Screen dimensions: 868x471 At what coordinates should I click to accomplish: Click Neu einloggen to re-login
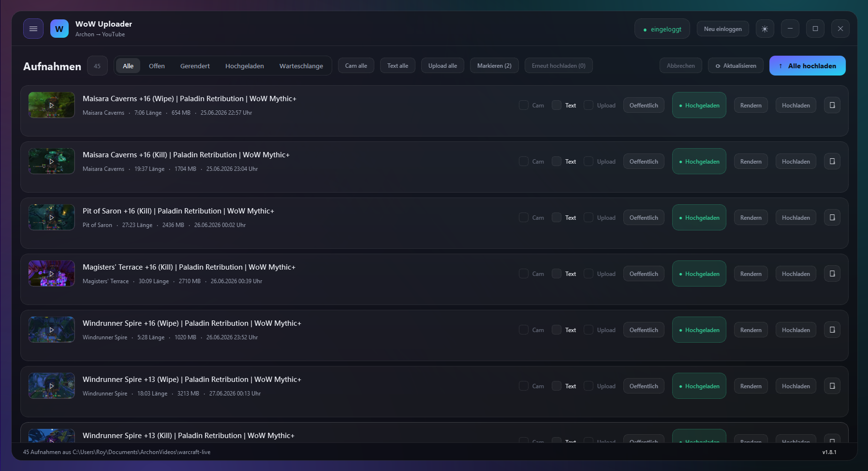(723, 29)
